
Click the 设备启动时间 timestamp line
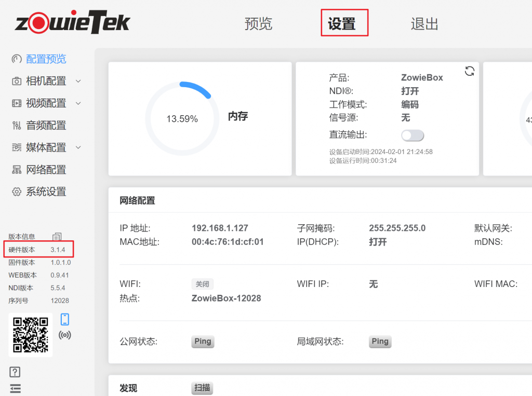[x=381, y=152]
